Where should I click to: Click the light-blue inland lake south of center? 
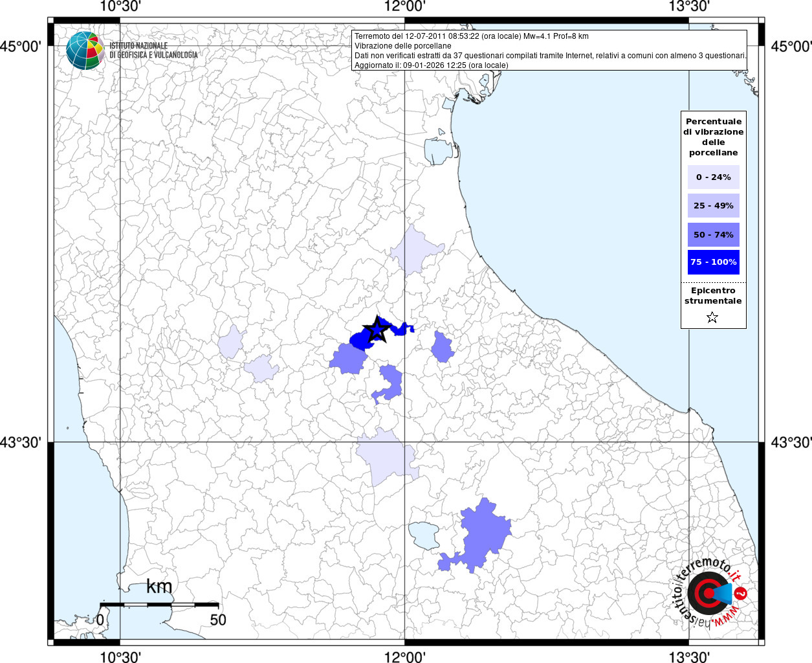point(423,535)
